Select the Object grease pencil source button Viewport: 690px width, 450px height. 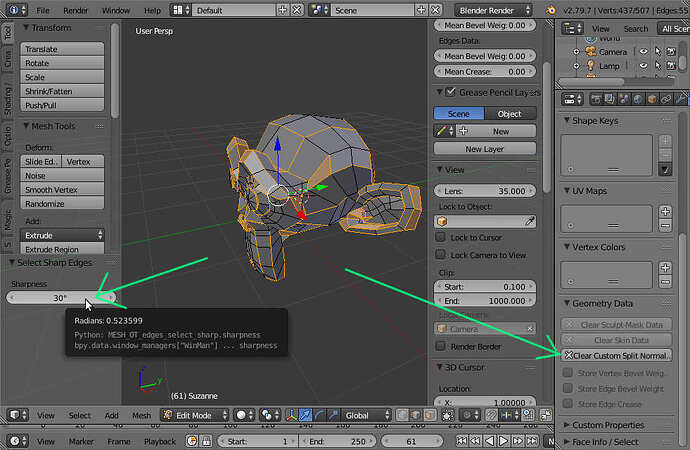510,113
